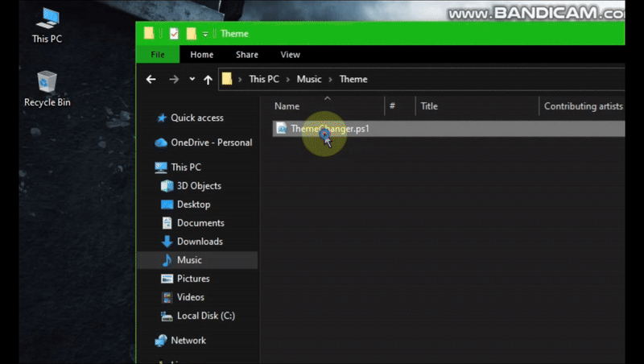Open Videos folder in sidebar
The width and height of the screenshot is (644, 364).
click(x=191, y=296)
